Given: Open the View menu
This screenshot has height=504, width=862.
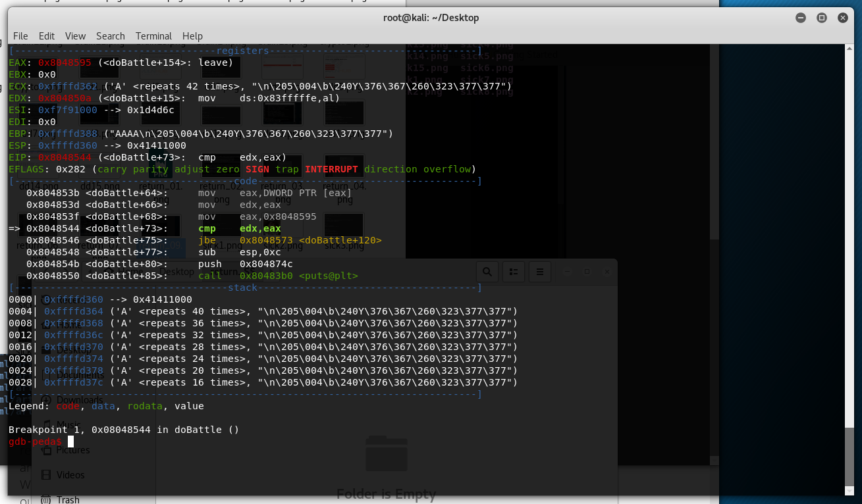Looking at the screenshot, I should (75, 36).
